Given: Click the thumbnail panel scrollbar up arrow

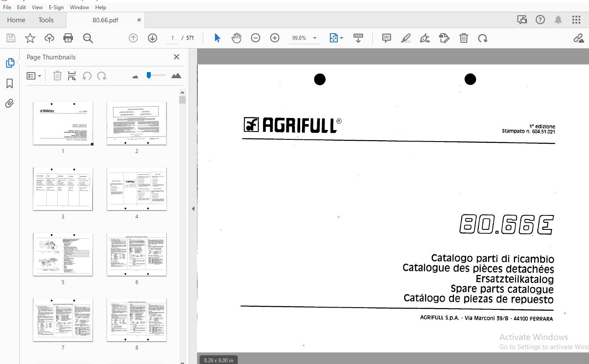Looking at the screenshot, I should coord(183,92).
